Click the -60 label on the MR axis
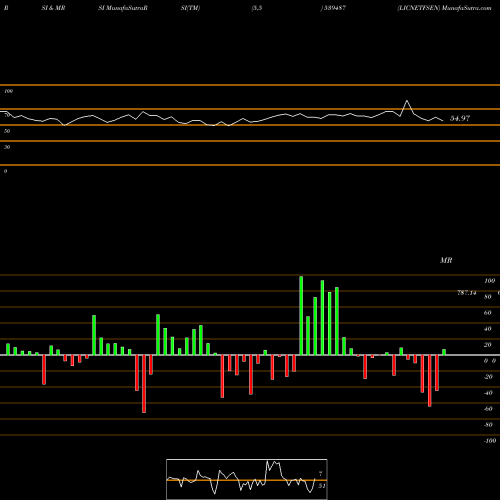500x500 pixels. [488, 409]
